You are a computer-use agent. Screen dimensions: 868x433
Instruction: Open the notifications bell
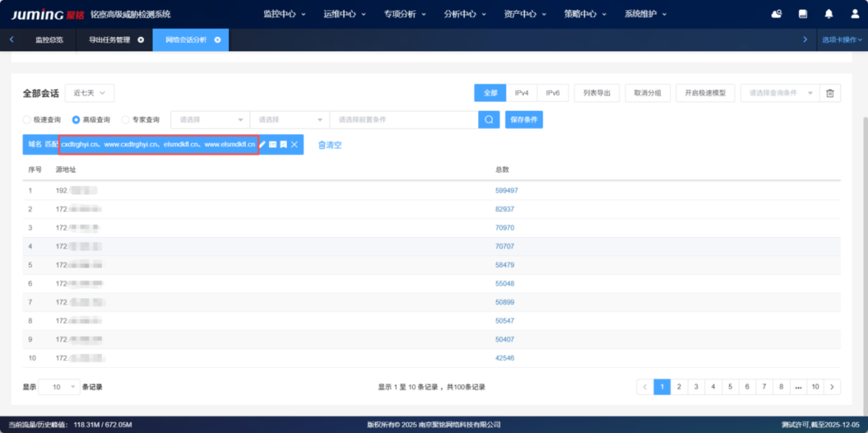(829, 14)
